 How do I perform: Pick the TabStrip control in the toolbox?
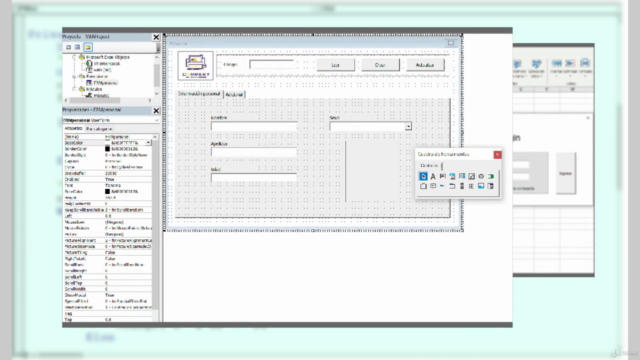pyautogui.click(x=442, y=186)
